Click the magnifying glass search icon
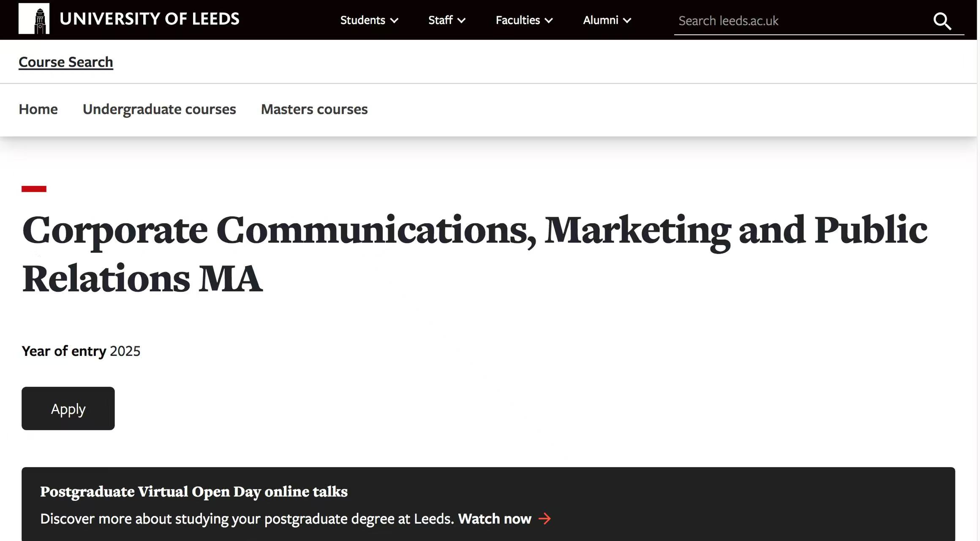 (x=942, y=21)
